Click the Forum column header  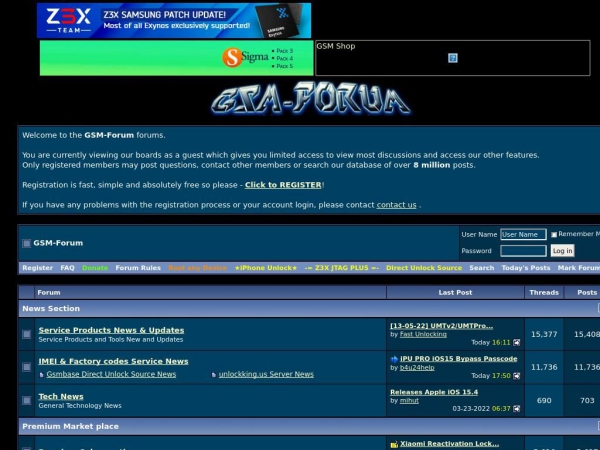[49, 292]
